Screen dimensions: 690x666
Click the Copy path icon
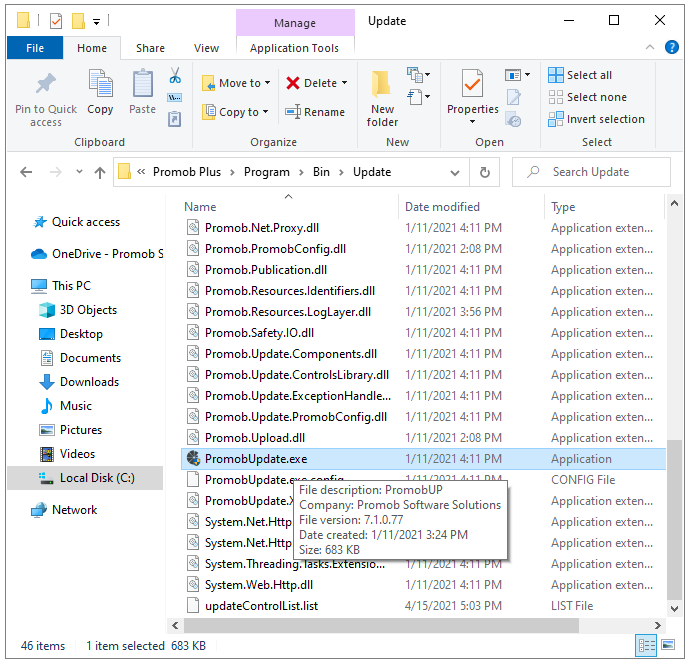tap(175, 97)
